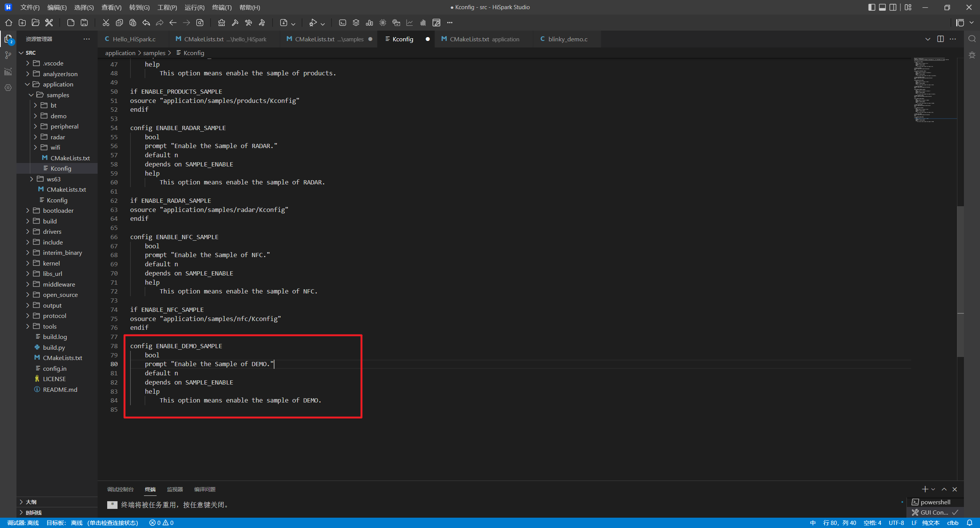Switch to the 编译问题 panel tab
980x528 pixels.
click(204, 489)
